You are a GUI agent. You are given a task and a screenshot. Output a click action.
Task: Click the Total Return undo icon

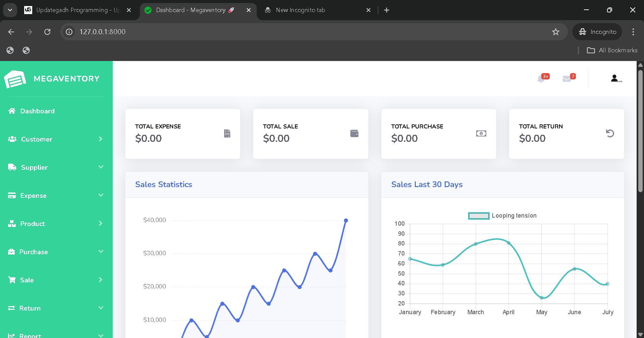pos(610,133)
